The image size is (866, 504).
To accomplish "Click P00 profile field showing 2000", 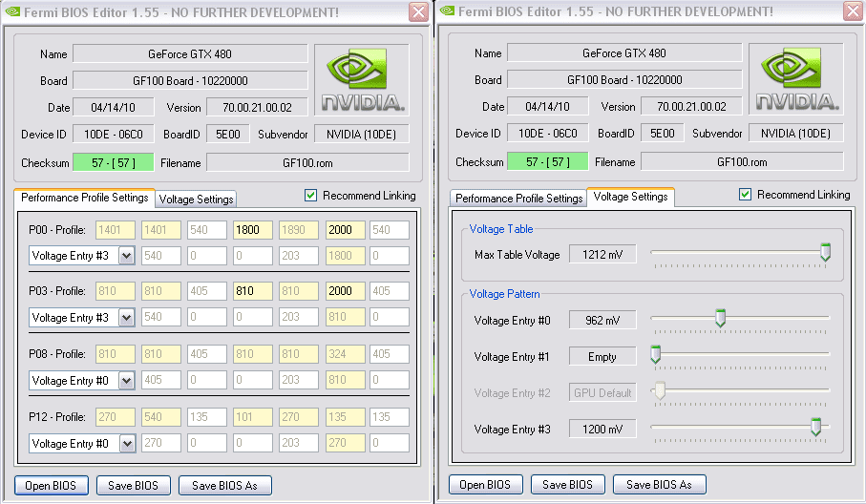I will (346, 230).
